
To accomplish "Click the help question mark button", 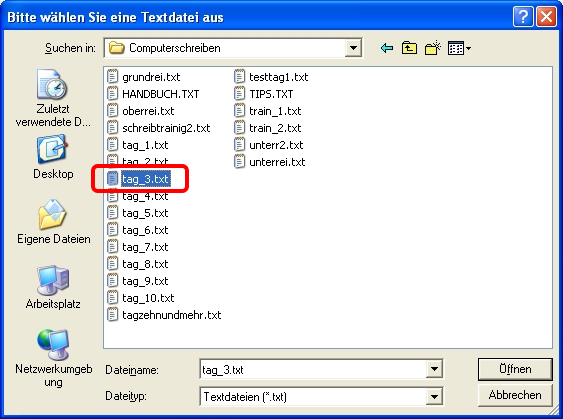I will [x=523, y=17].
